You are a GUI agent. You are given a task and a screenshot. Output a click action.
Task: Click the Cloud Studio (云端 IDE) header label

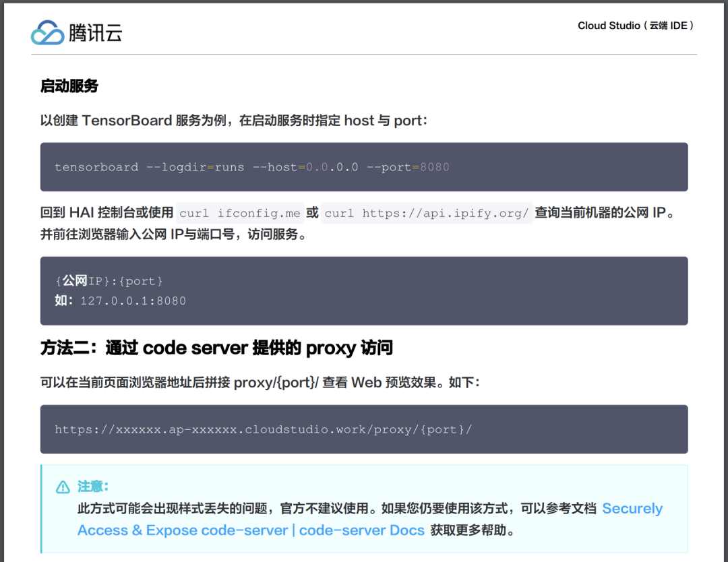[636, 26]
